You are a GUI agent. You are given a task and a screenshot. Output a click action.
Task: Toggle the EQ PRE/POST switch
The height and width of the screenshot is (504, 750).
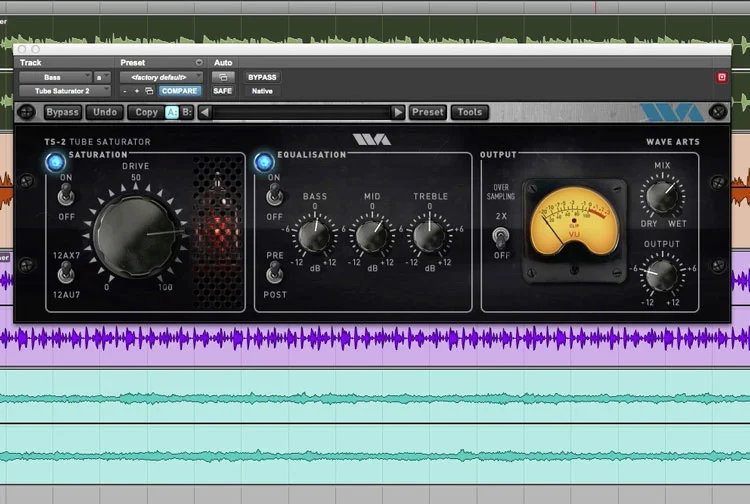pyautogui.click(x=274, y=273)
